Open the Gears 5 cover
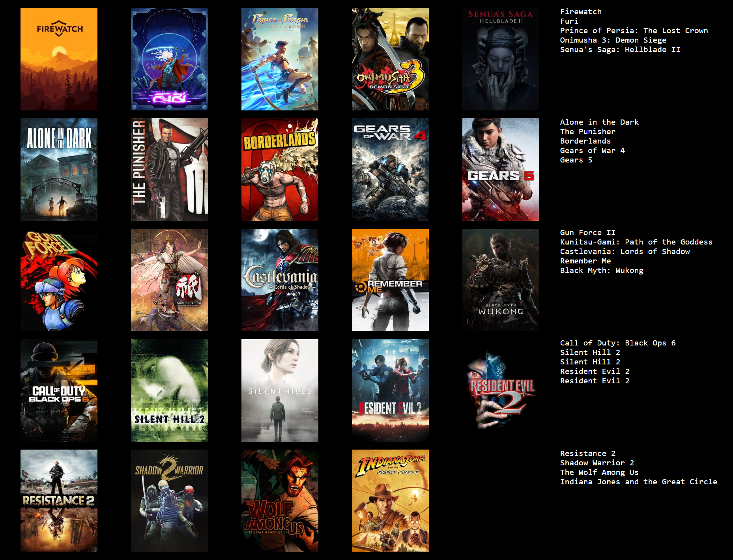This screenshot has height=560, width=733. pos(501,170)
